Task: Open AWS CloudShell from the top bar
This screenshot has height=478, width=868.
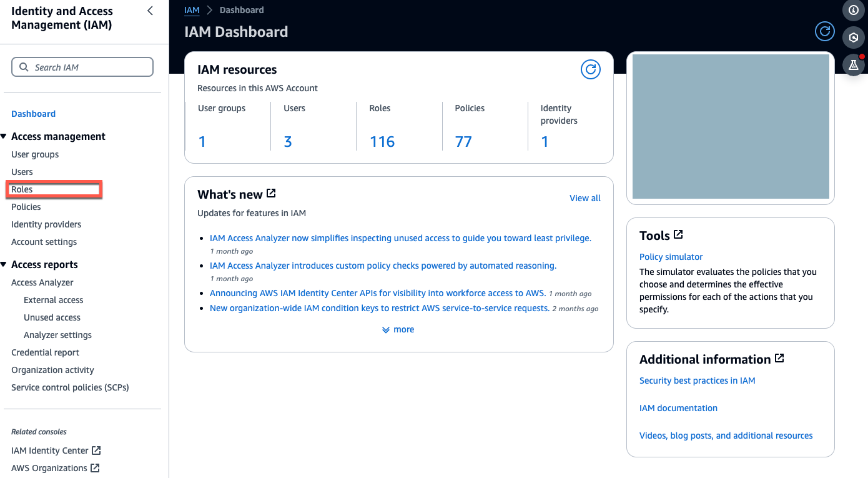Action: tap(854, 37)
